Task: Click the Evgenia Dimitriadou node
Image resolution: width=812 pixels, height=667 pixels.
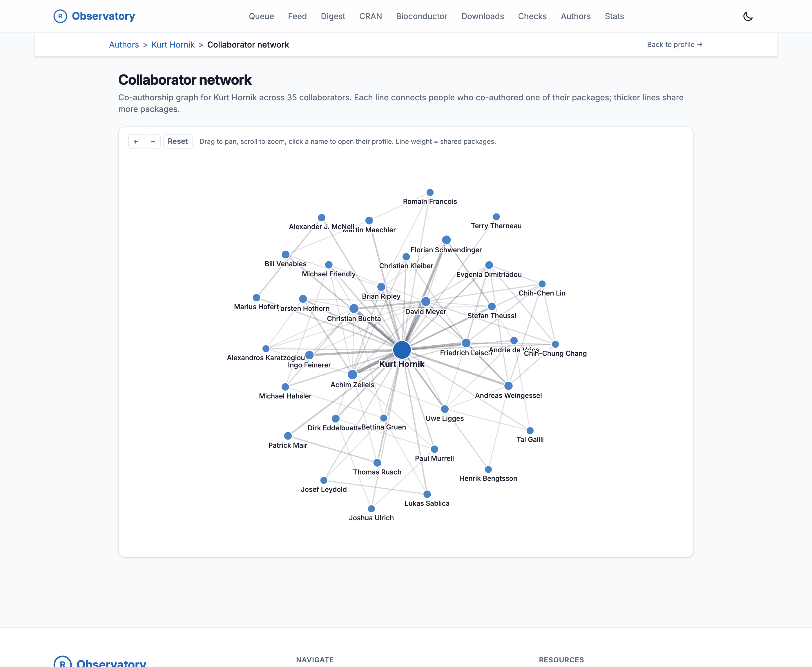Action: tap(489, 265)
